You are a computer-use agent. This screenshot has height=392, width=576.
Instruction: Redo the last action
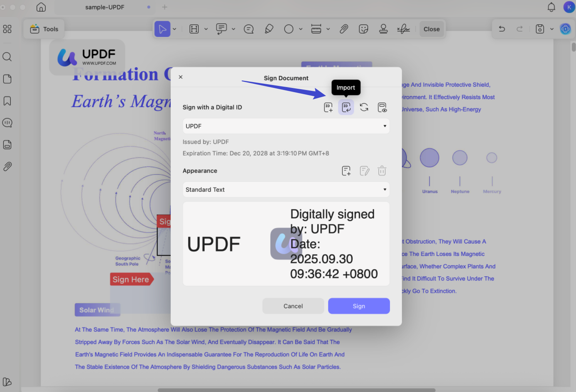520,29
